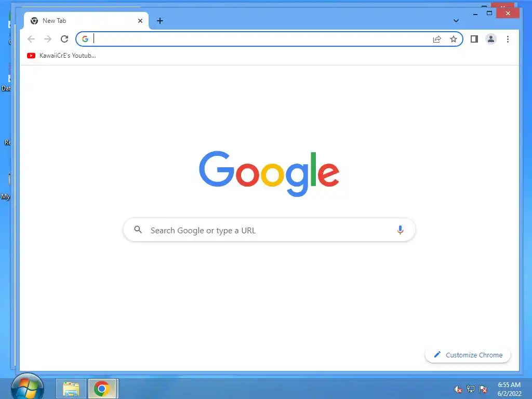Open the Action Center flag icon

[x=483, y=389]
